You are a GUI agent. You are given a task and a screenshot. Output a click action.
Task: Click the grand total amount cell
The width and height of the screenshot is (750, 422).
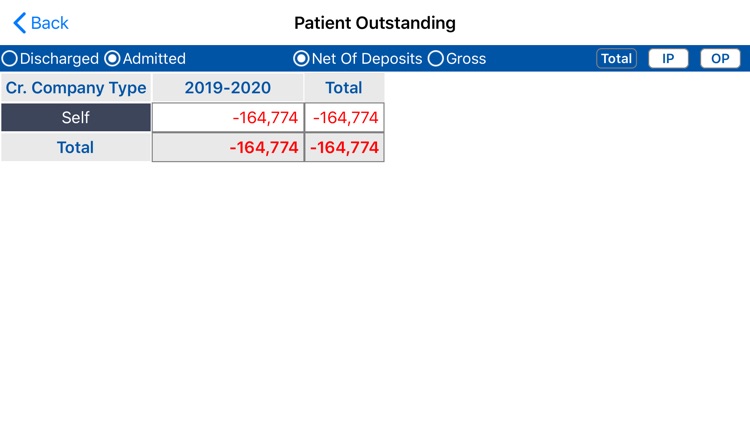pos(344,148)
